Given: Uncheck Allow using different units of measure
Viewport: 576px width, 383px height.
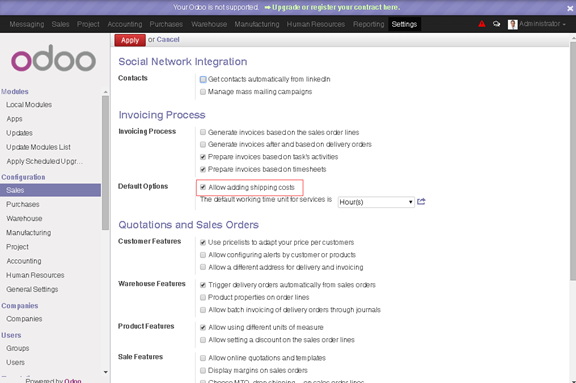Looking at the screenshot, I should tap(203, 327).
